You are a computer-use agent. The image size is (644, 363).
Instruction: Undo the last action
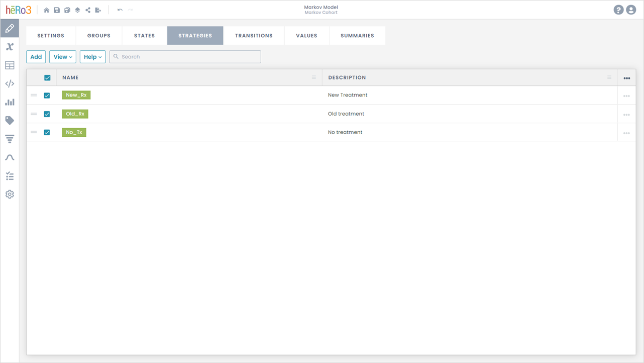120,10
